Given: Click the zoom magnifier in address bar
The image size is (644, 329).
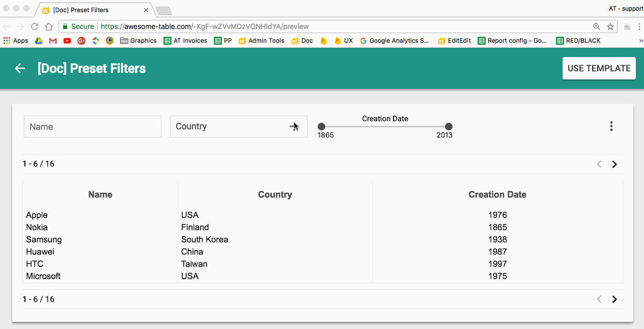Looking at the screenshot, I should (597, 26).
